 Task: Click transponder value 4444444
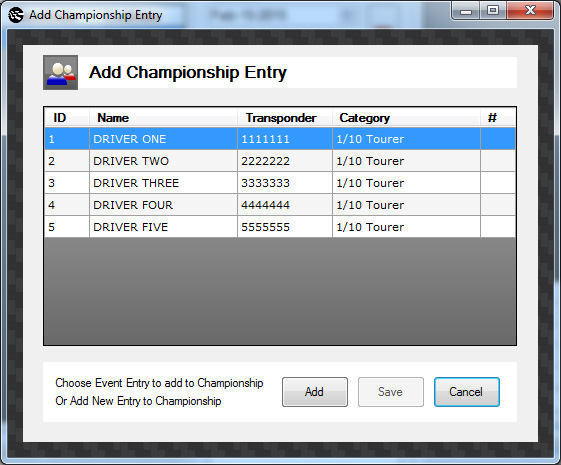click(285, 205)
